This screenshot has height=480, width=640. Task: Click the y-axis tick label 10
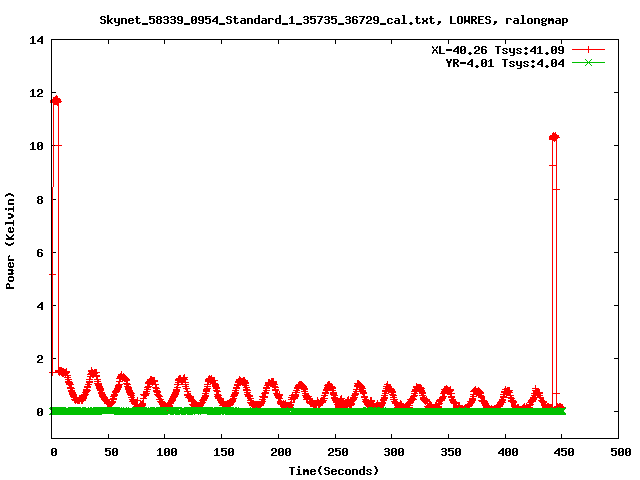36,146
